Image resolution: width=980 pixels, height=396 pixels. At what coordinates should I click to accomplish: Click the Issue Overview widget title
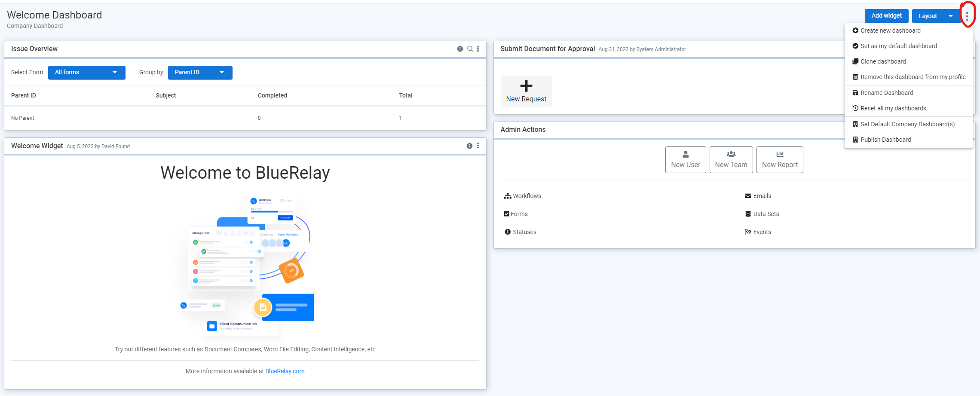pos(34,49)
